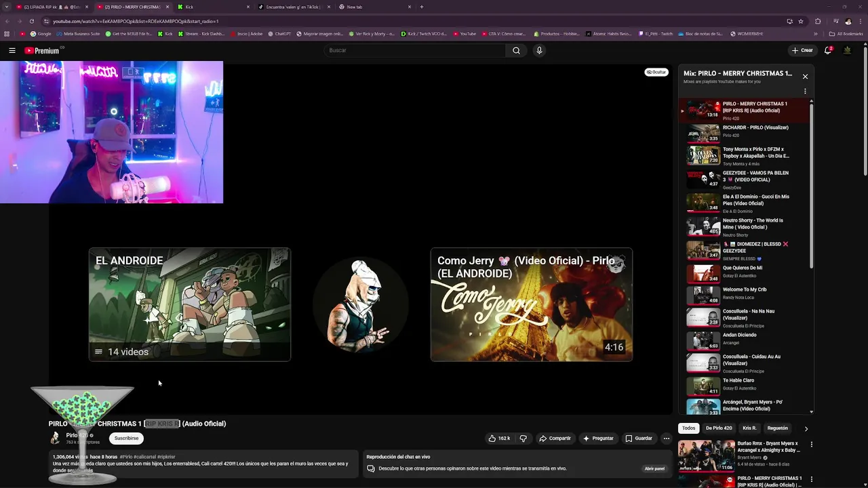Open the notifications bell

(x=828, y=50)
